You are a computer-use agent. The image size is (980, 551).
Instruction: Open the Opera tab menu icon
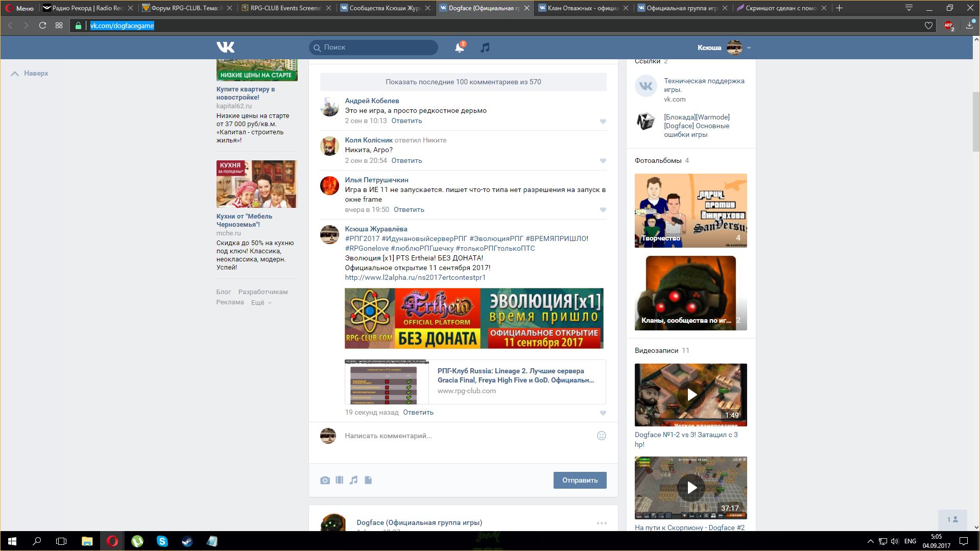[909, 8]
